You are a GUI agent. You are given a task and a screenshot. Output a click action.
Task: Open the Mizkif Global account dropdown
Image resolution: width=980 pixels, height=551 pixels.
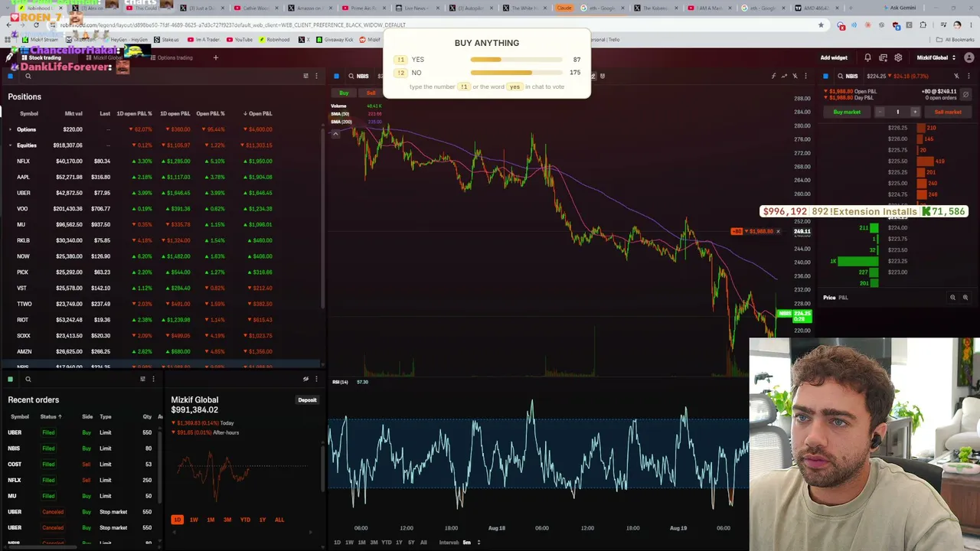point(934,57)
